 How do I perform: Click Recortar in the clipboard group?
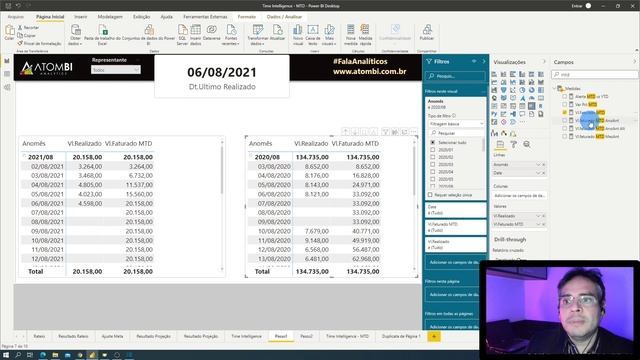point(28,27)
